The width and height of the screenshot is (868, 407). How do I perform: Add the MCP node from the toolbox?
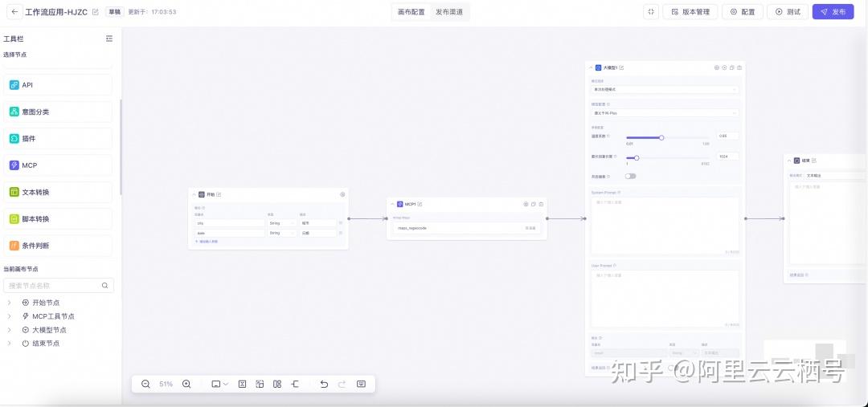coord(58,165)
